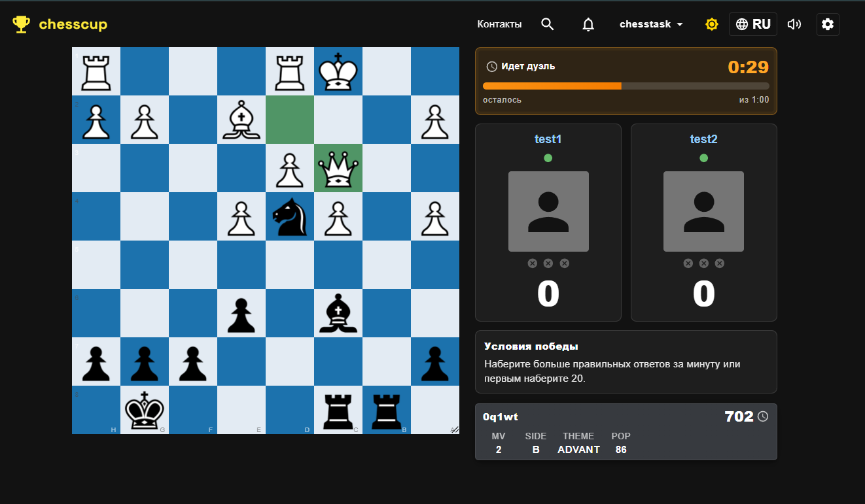This screenshot has height=504, width=865.
Task: Open the Контакты menu item
Action: (499, 24)
